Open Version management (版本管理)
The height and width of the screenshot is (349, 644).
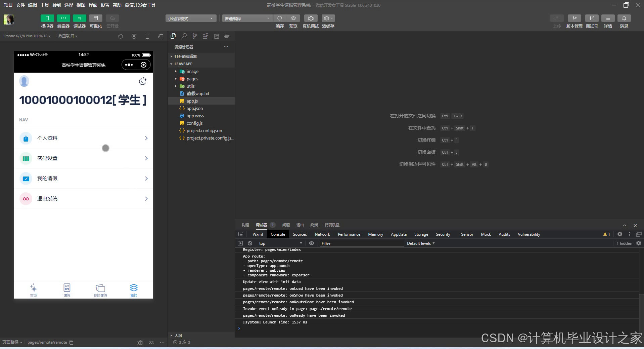tap(574, 18)
